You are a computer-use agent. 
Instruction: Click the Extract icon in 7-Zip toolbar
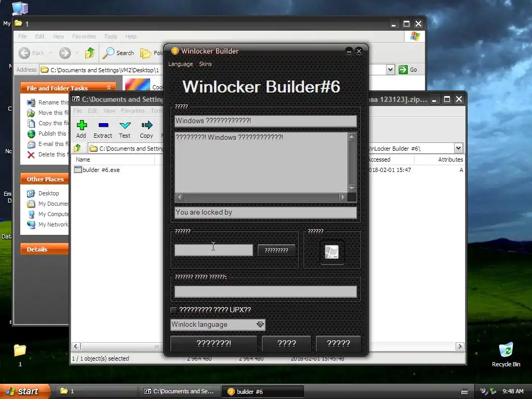103,125
